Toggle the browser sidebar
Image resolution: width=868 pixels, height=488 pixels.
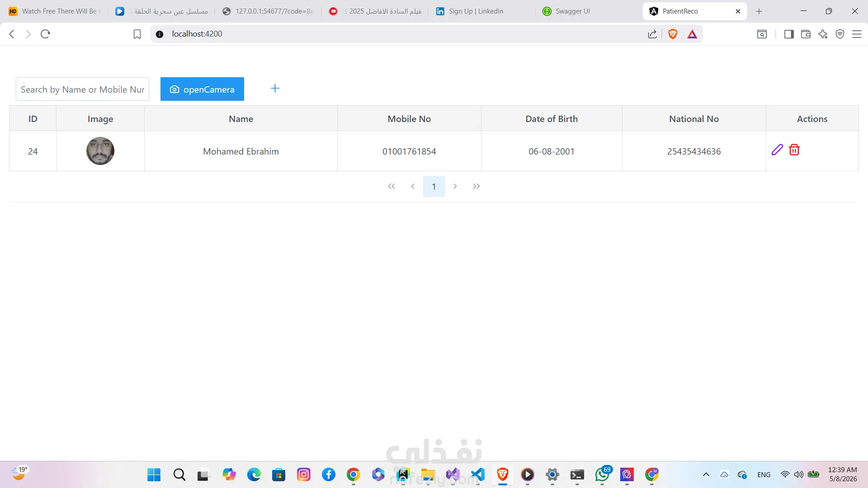(789, 34)
